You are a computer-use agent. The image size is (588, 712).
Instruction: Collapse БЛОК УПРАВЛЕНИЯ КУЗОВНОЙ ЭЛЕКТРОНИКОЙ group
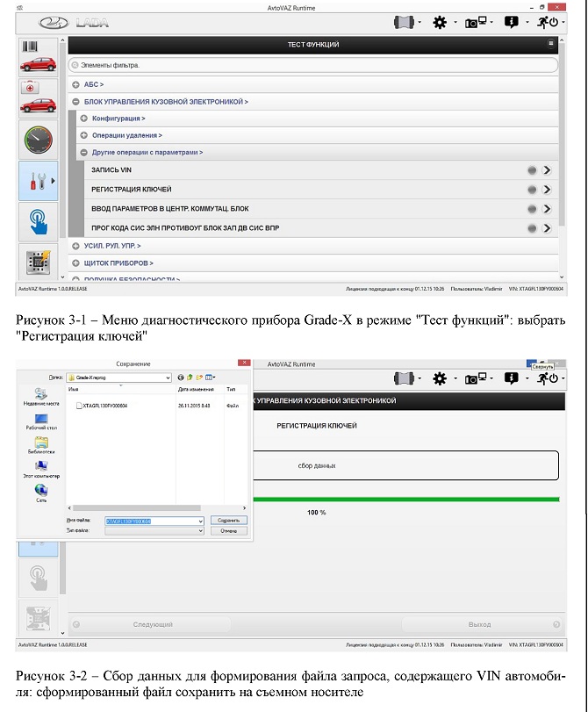pos(75,102)
